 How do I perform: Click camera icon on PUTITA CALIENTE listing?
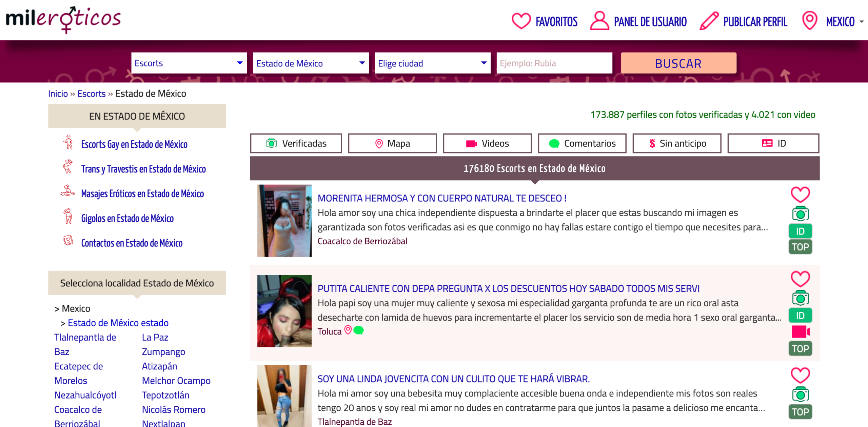(x=800, y=298)
